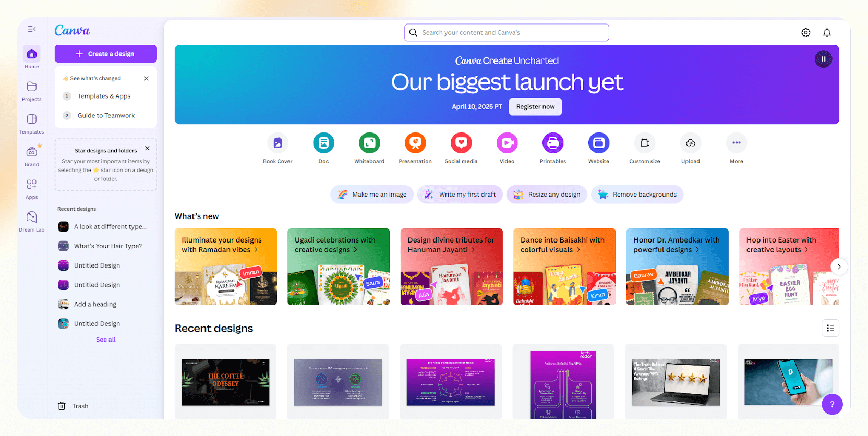868x436 pixels.
Task: Choose the Website design type
Action: point(599,149)
